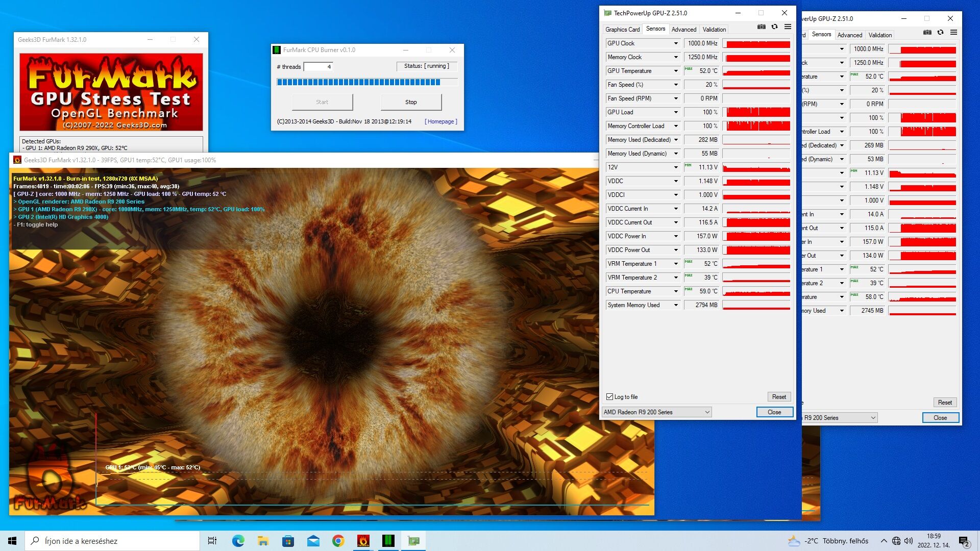Click 12V sensor graph in front GPU-Z
This screenshot has width=980, height=551.
(756, 167)
